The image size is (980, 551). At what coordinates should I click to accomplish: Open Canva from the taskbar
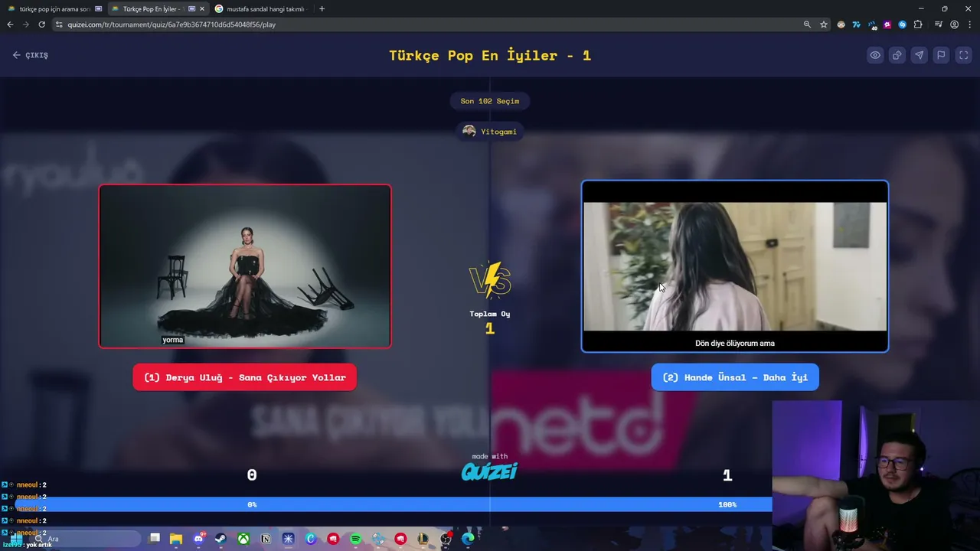click(x=311, y=539)
